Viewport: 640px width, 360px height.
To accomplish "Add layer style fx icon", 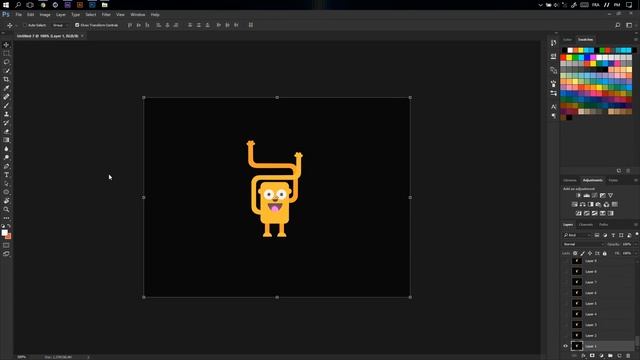I will pos(583,356).
